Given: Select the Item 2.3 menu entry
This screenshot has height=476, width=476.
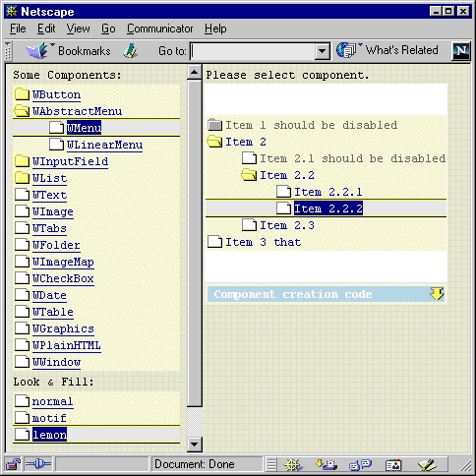Looking at the screenshot, I should pos(287,225).
